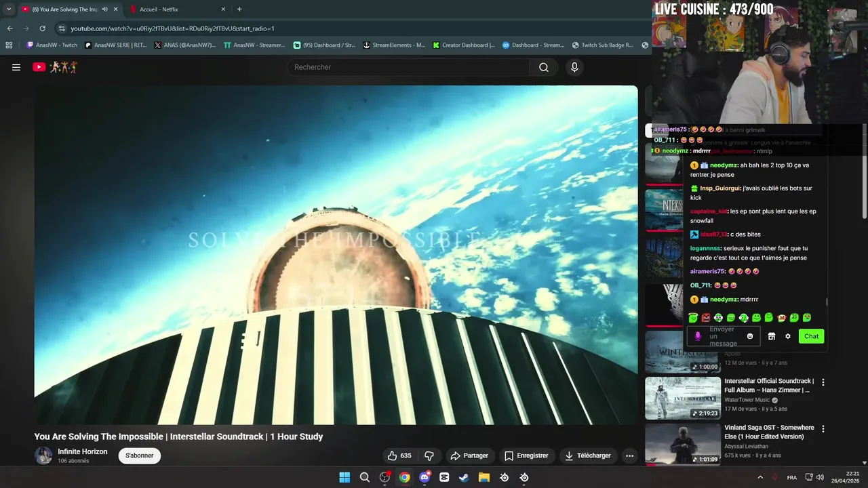The width and height of the screenshot is (868, 488).
Task: View site information icon in address bar
Action: [62, 28]
